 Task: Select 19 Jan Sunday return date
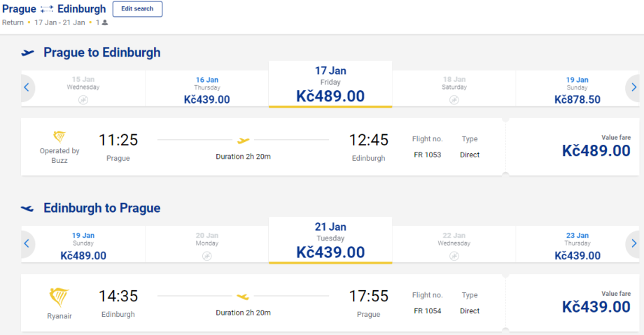point(83,245)
